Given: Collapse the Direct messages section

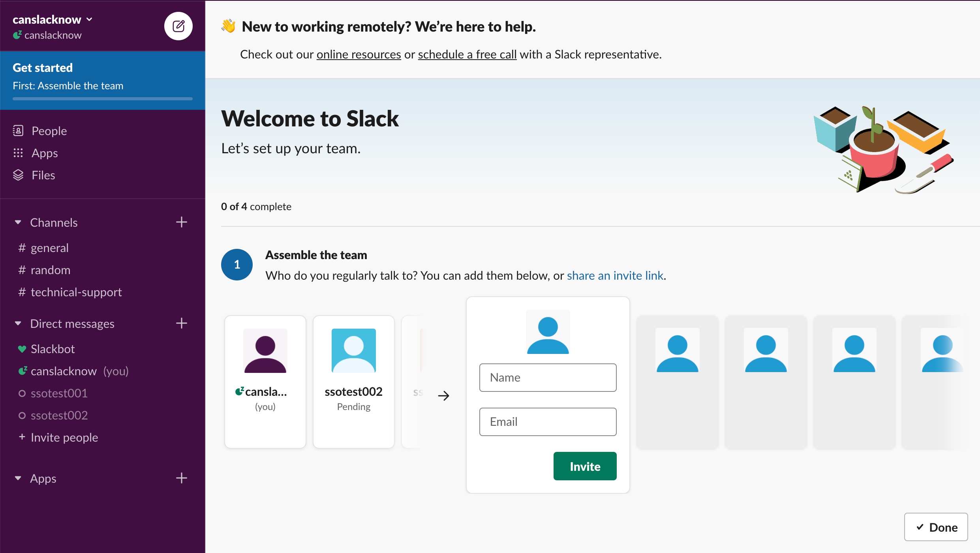Looking at the screenshot, I should pos(18,324).
